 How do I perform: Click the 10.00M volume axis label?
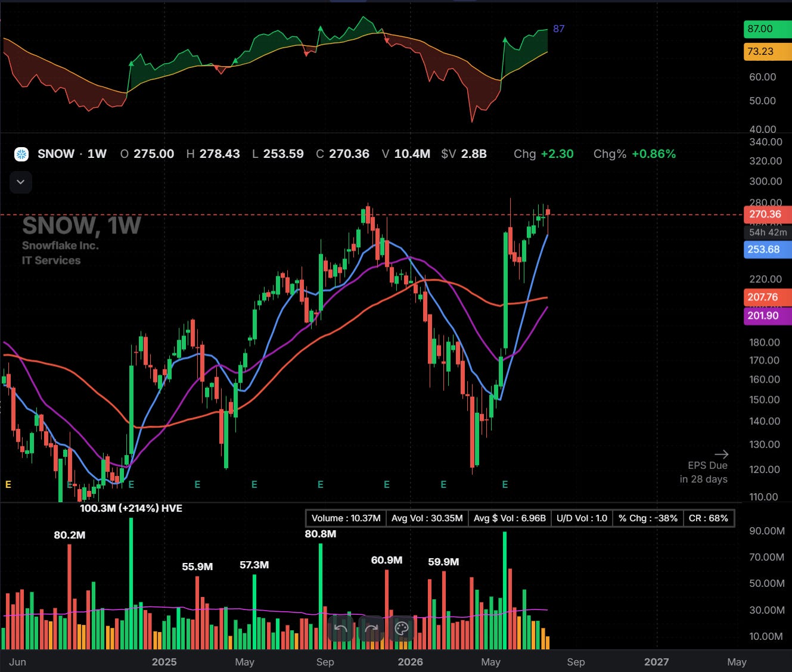pos(766,636)
